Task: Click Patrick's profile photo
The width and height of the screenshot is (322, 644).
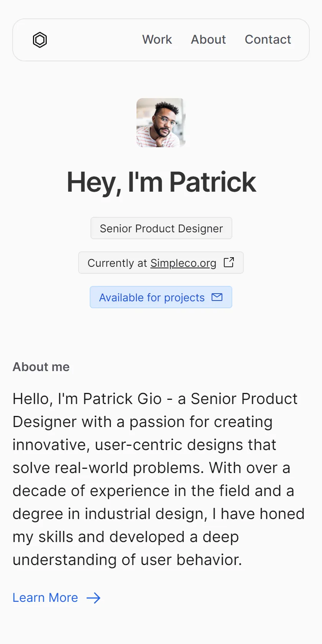Action: (x=161, y=123)
